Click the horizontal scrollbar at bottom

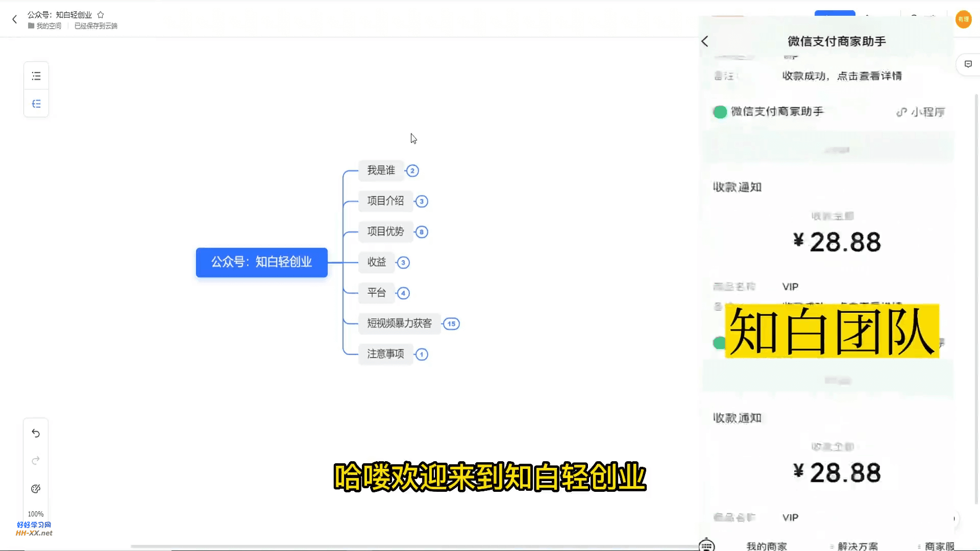413,546
